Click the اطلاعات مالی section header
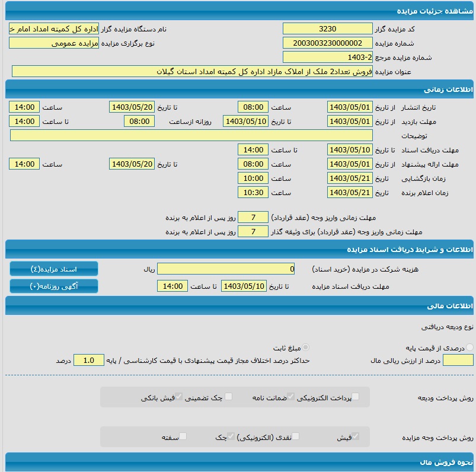 (239, 305)
